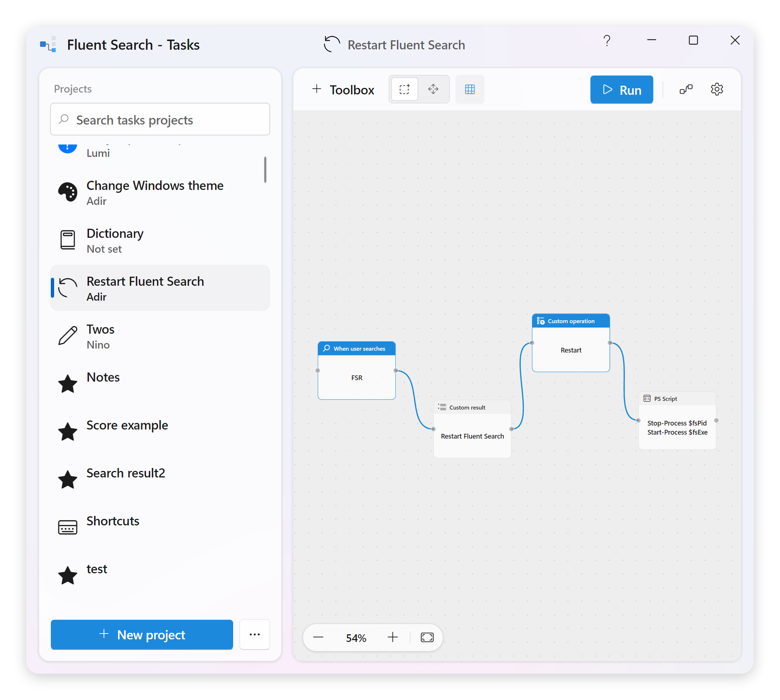Open the Twos project
Viewport: 780px width, 700px height.
[160, 336]
